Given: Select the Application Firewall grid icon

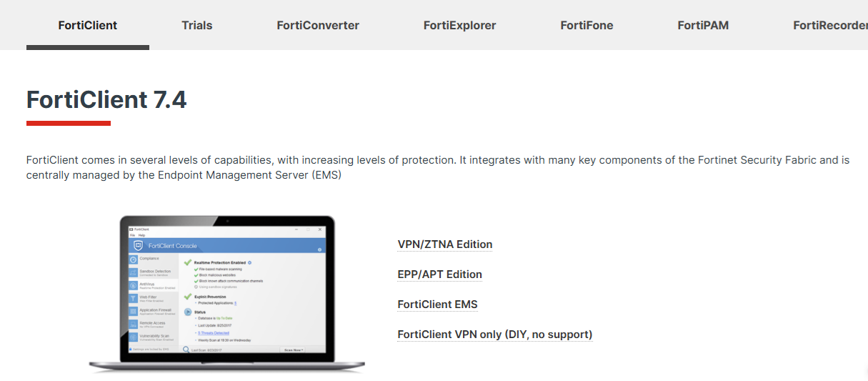Looking at the screenshot, I should (x=133, y=311).
